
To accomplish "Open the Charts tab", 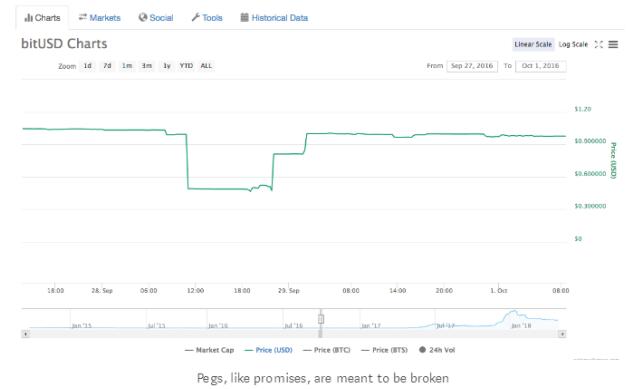I will (42, 18).
